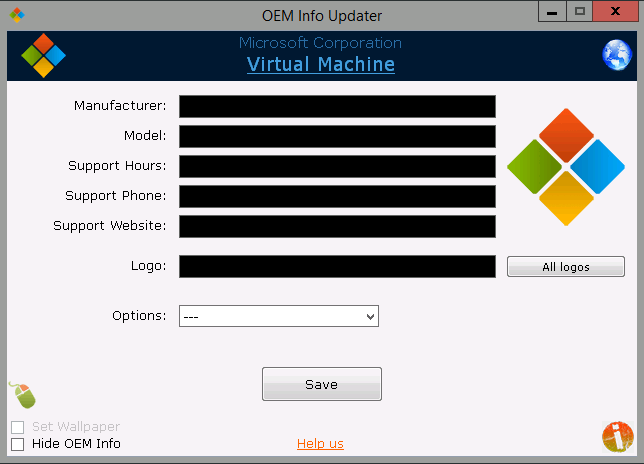644x464 pixels.
Task: Maximize the OEM Info Updater window
Action: click(580, 11)
